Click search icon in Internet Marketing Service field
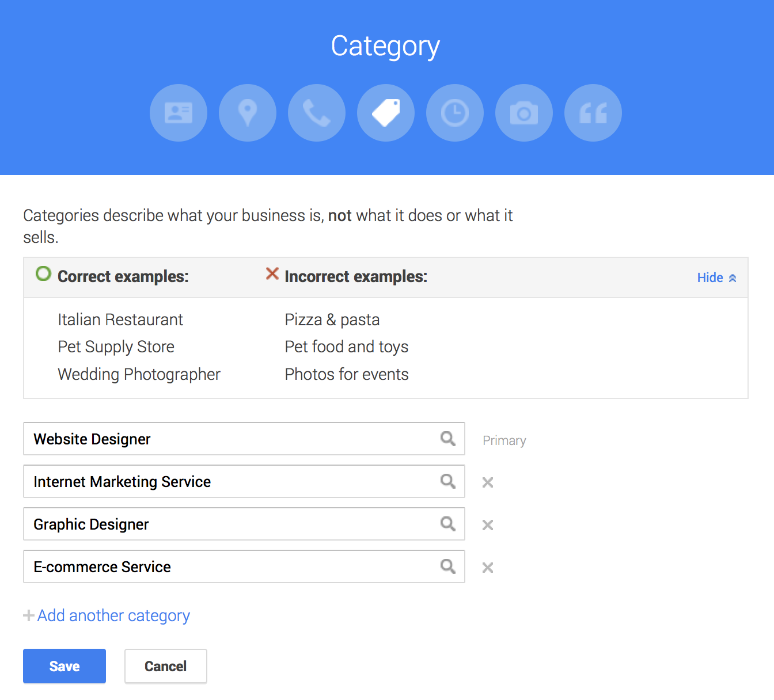The image size is (774, 700). (448, 481)
